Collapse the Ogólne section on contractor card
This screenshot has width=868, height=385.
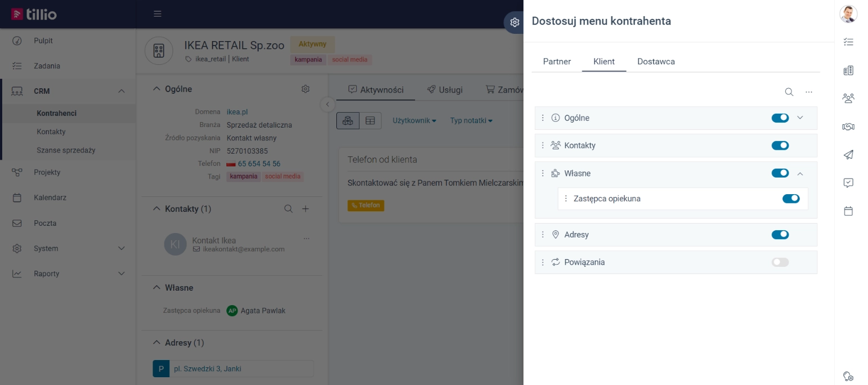tap(156, 89)
